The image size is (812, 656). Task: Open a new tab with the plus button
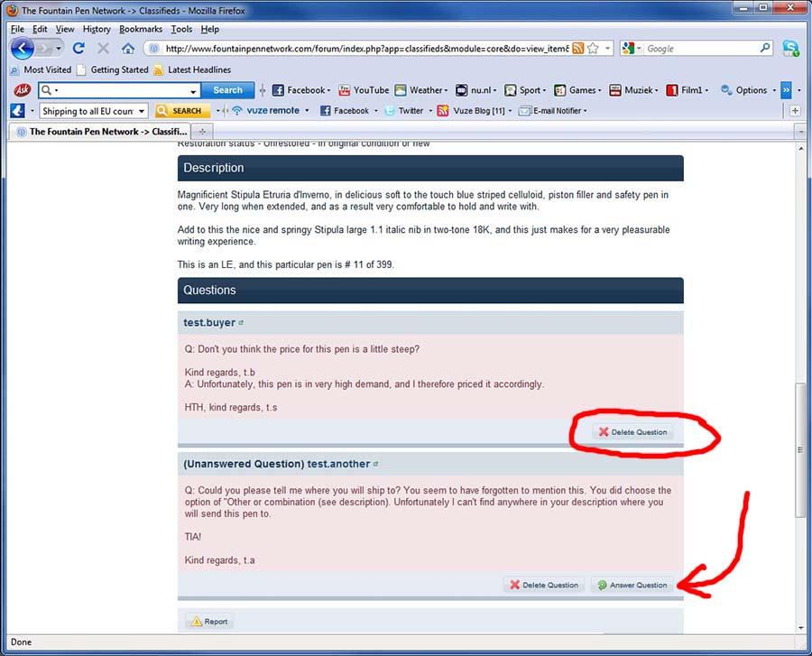[202, 132]
